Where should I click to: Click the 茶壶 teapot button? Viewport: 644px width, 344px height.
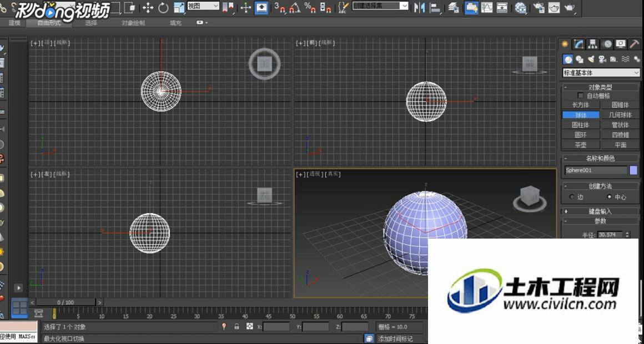click(x=581, y=145)
